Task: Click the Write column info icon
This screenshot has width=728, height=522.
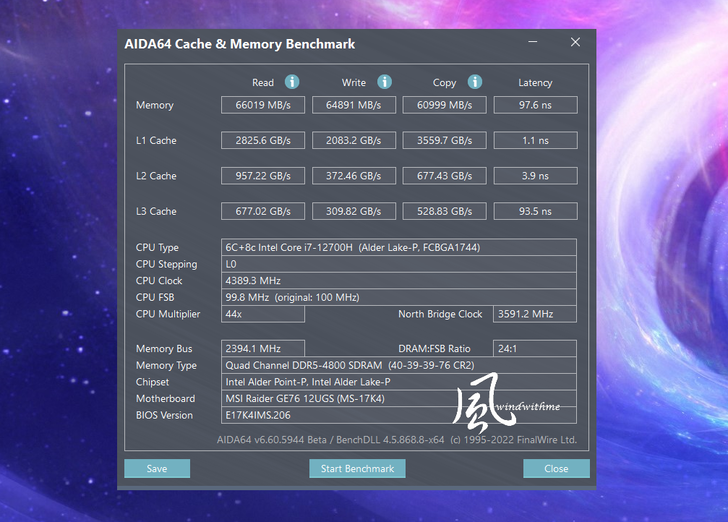Action: click(x=384, y=82)
